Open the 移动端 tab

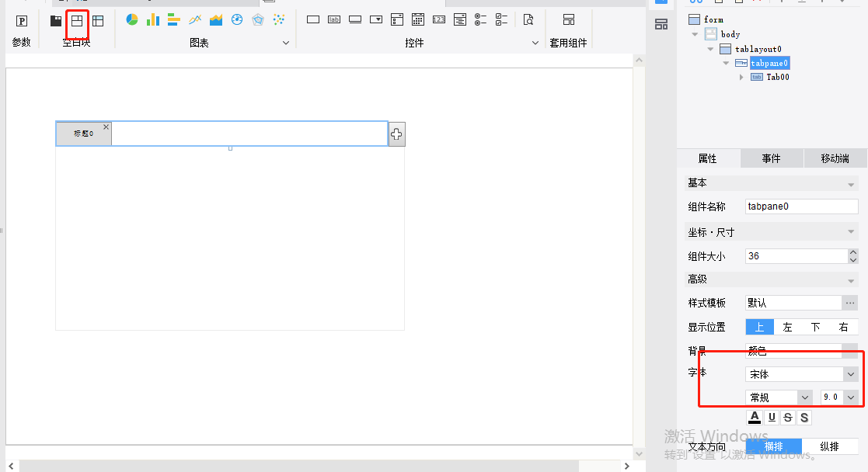835,158
